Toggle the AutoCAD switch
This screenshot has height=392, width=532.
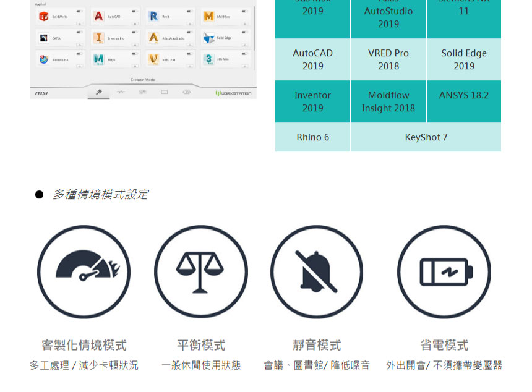[x=134, y=11]
